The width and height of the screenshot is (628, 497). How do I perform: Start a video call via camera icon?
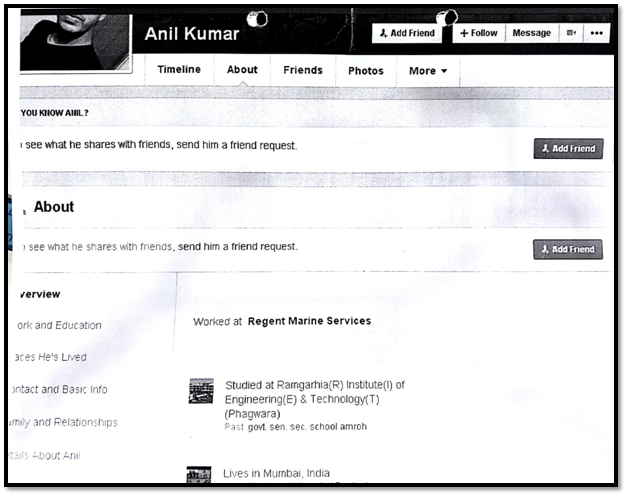click(571, 33)
